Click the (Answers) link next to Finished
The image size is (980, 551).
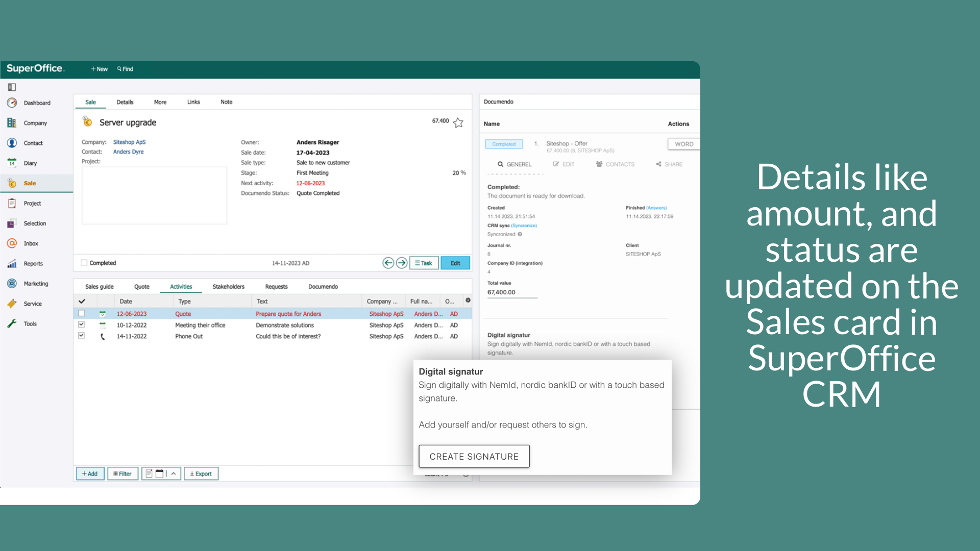[x=656, y=208]
